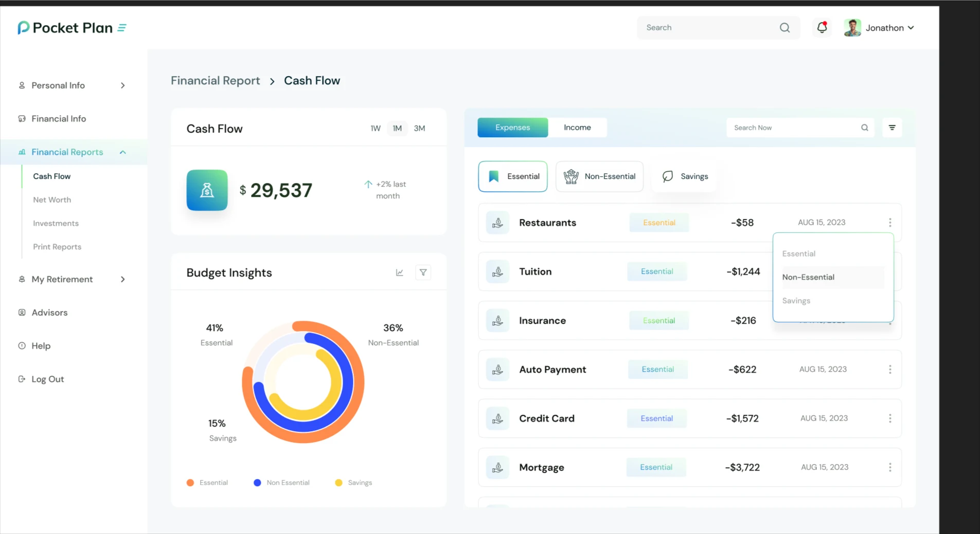Open the Budget Insights chart view icon
Viewport: 980px width, 534px height.
coord(399,272)
